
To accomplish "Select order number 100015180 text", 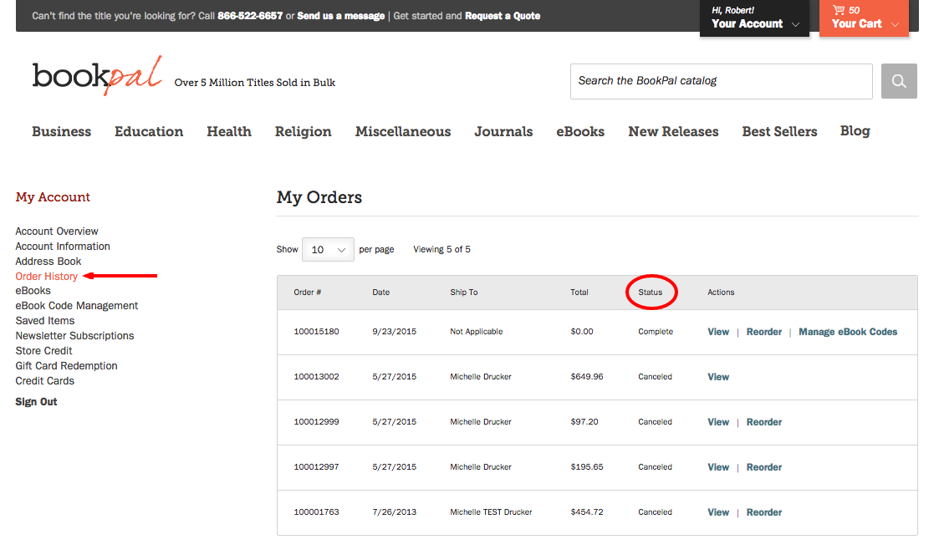I will tap(316, 331).
